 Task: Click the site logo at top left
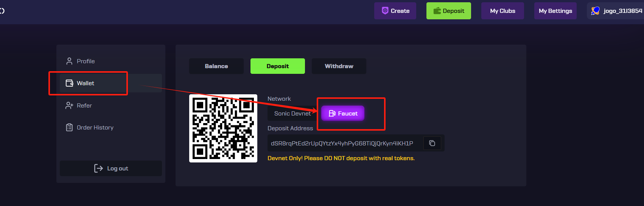pos(2,11)
